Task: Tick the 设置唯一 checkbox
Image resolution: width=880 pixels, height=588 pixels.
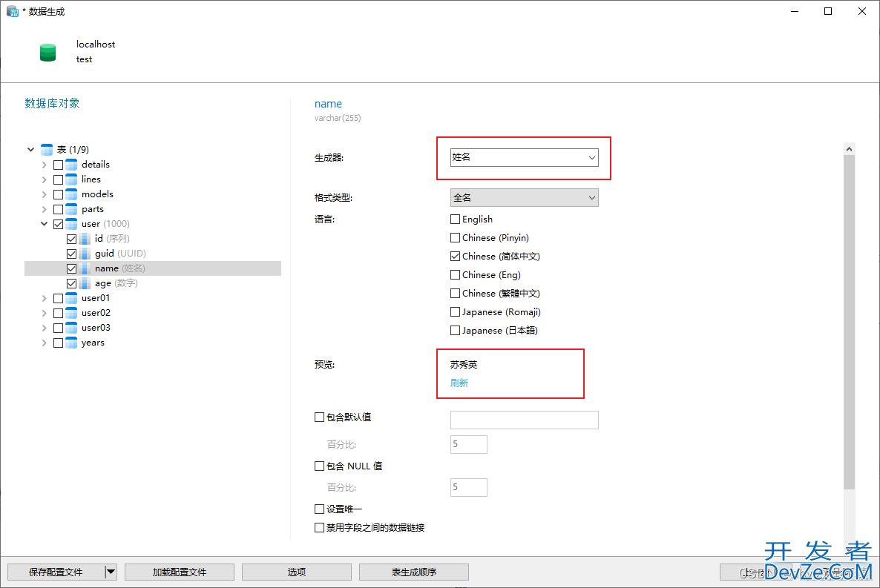Action: click(x=319, y=509)
